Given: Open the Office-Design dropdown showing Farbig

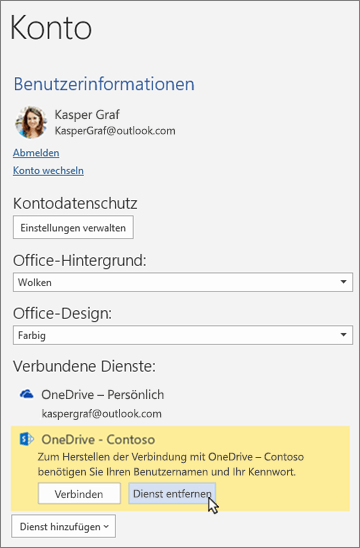Looking at the screenshot, I should coord(183,335).
